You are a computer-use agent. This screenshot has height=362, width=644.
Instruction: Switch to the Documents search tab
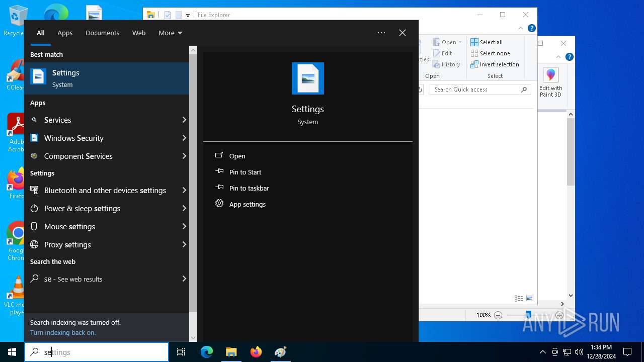102,33
